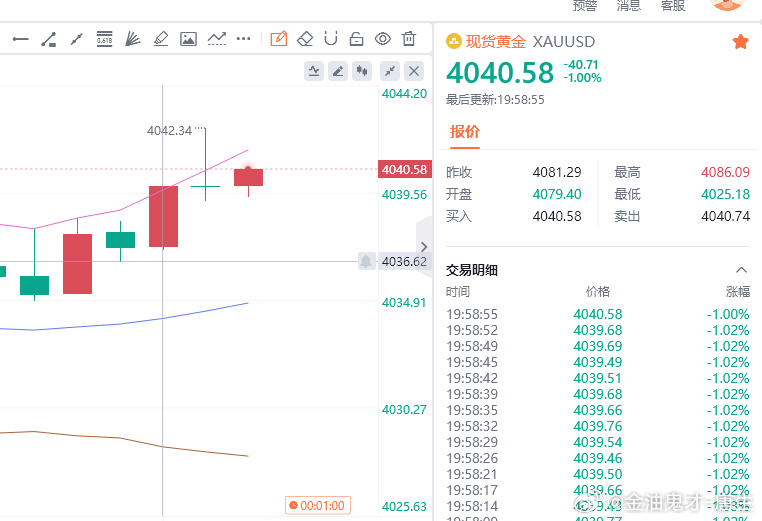Click the 开盘 value 4079.40
Viewport: 762px width, 521px height.
pyautogui.click(x=557, y=194)
